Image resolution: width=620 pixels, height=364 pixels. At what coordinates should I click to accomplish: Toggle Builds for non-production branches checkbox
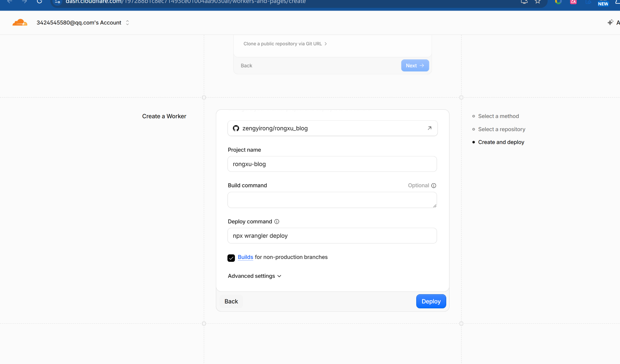coord(231,258)
